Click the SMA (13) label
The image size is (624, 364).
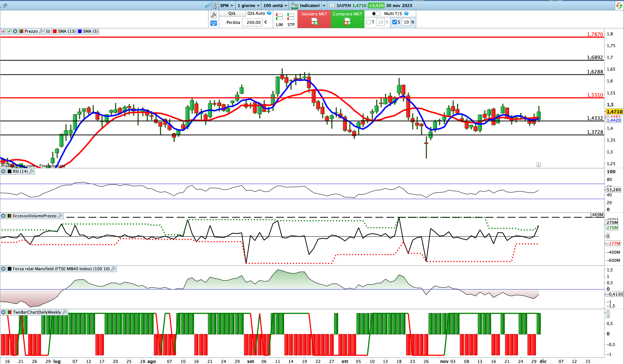point(67,31)
